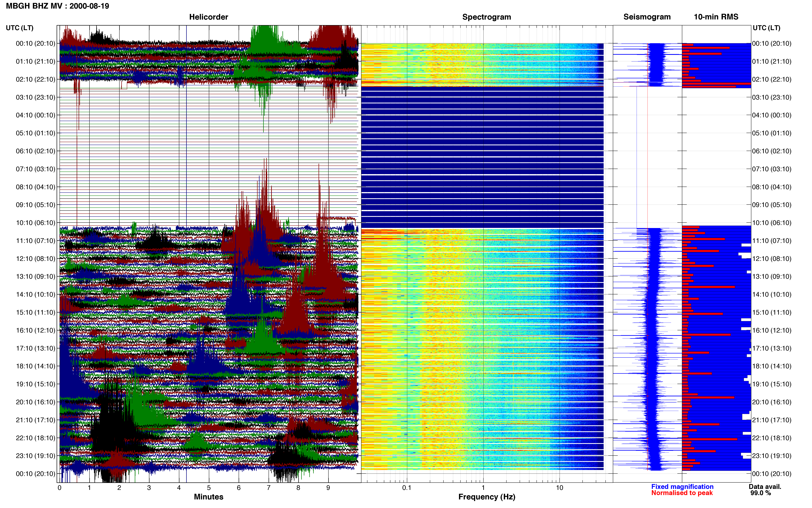
Task: Click "06:10 (02:10)" on the left time axis
Action: (x=36, y=151)
